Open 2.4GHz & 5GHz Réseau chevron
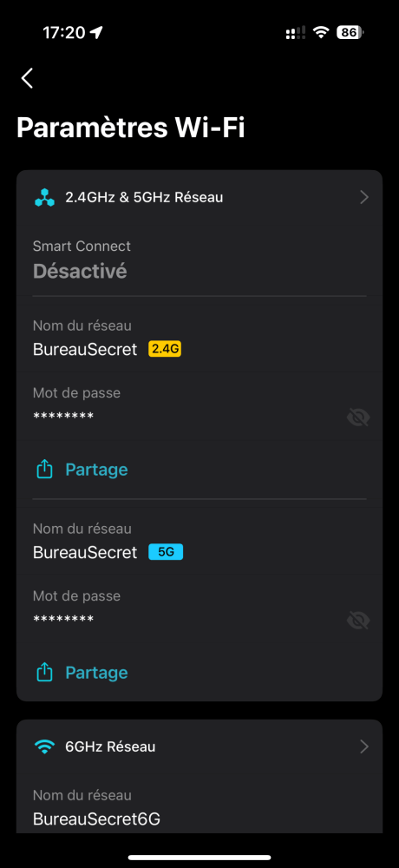 [364, 197]
